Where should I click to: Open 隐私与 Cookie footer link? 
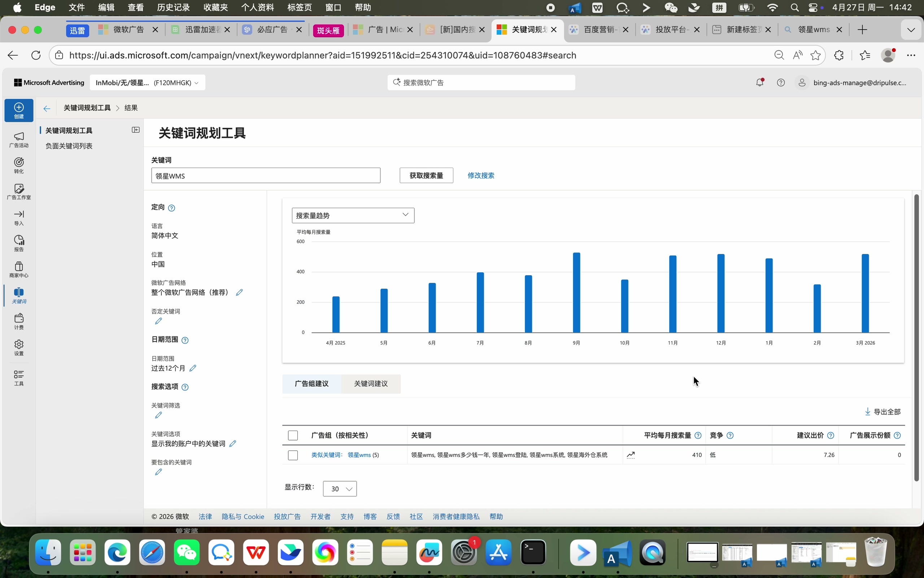click(x=243, y=517)
